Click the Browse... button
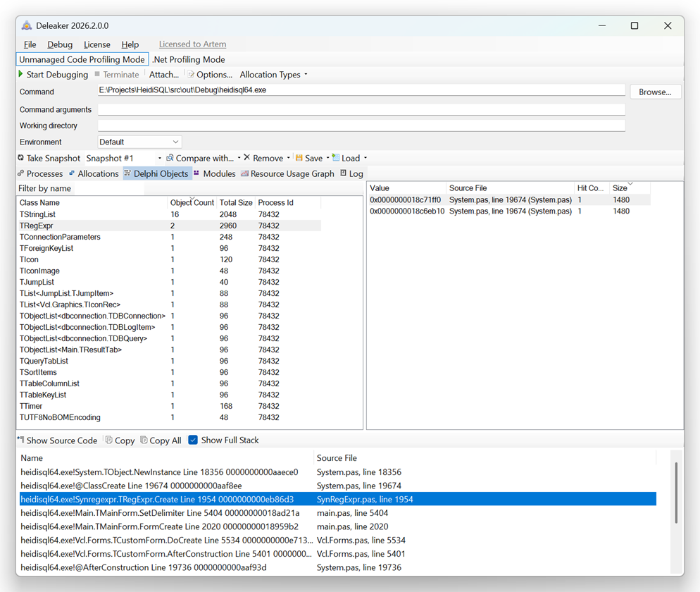 coord(655,92)
